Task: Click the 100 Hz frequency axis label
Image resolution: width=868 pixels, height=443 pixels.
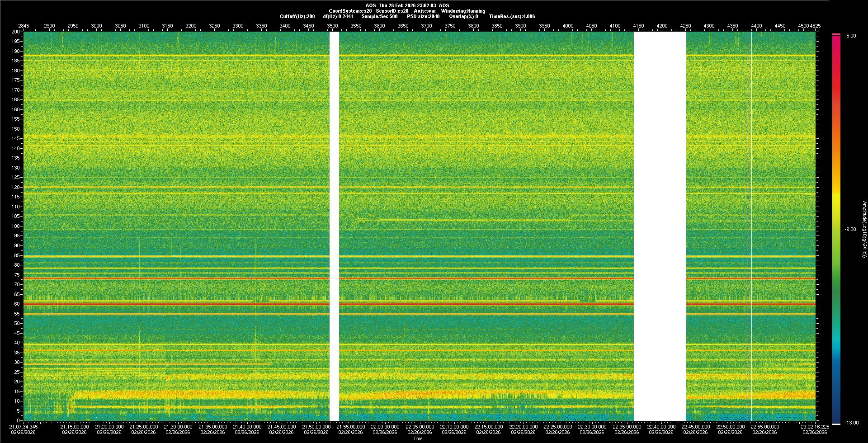Action: [15, 226]
